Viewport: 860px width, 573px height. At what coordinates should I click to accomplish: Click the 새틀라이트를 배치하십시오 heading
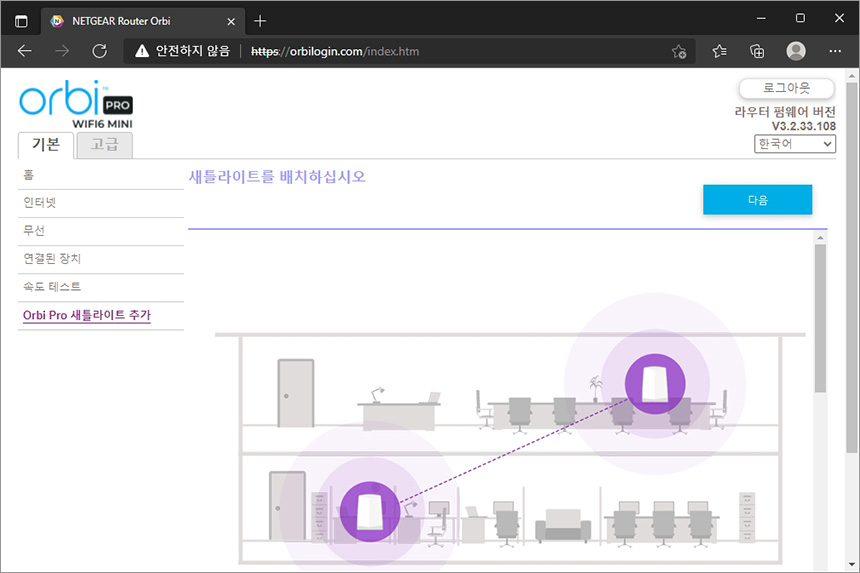(277, 177)
